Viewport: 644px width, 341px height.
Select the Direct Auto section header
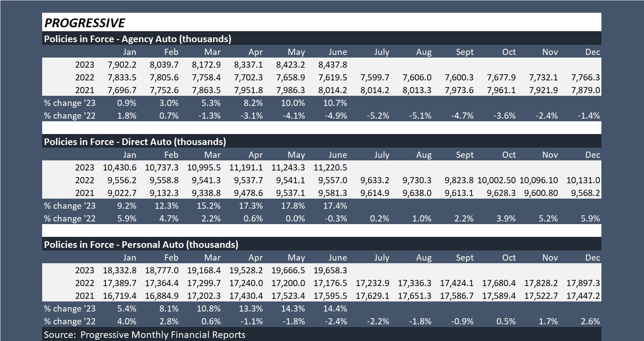[x=135, y=141]
